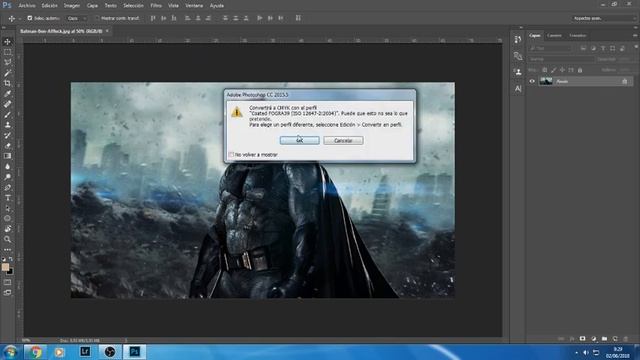Open the 'Capa' auto-select dropdown
Image resolution: width=640 pixels, height=360 pixels.
point(77,18)
